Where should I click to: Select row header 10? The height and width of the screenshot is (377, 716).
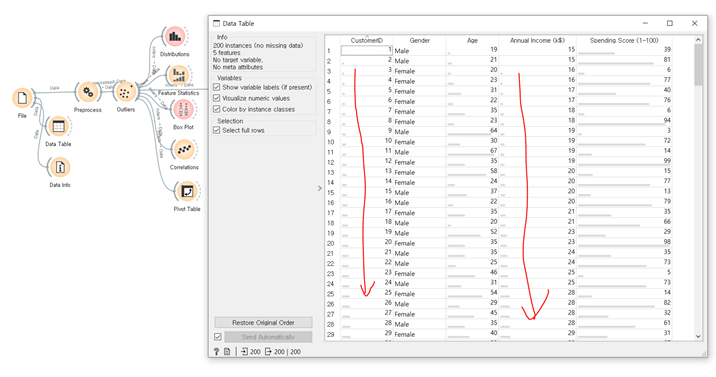[332, 142]
